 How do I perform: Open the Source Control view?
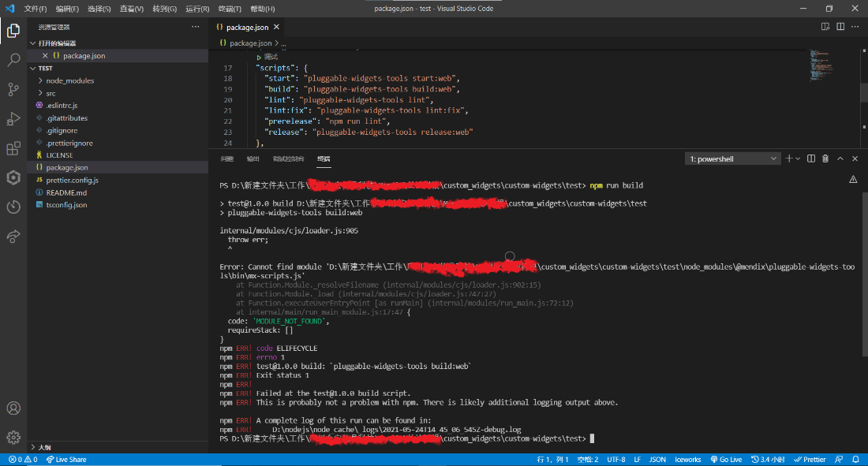13,89
